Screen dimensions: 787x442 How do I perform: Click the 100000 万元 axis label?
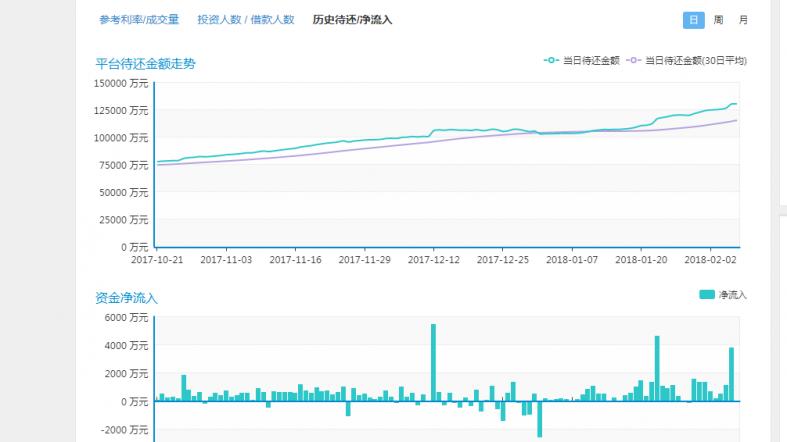[121, 137]
